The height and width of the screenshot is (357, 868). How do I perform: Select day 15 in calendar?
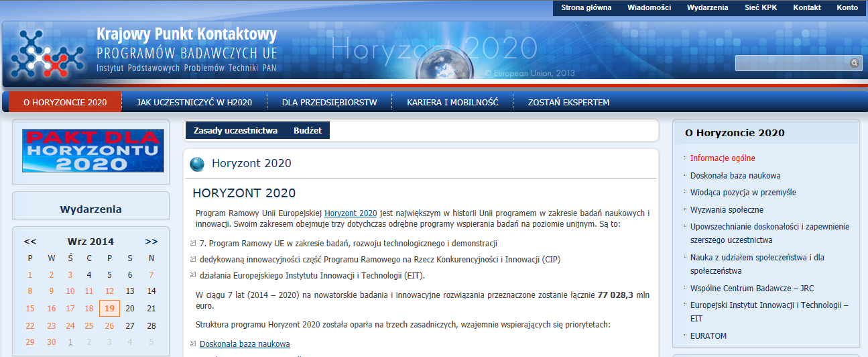tap(29, 309)
